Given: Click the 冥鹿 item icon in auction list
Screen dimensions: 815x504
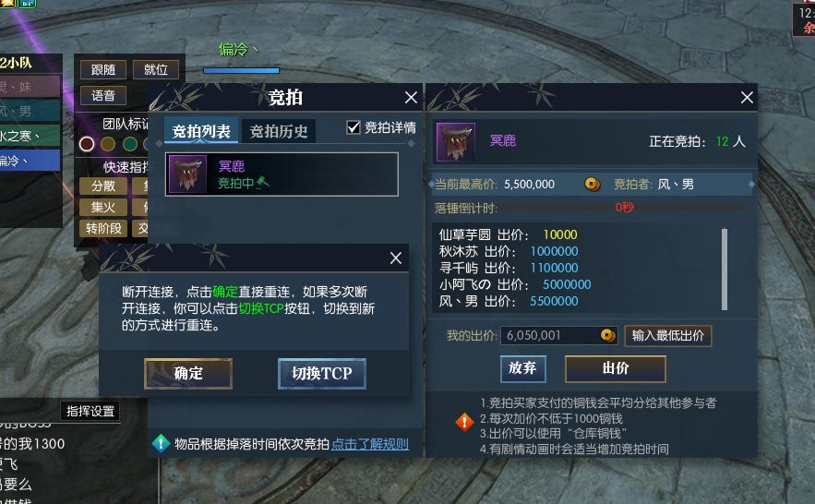Looking at the screenshot, I should tap(187, 174).
